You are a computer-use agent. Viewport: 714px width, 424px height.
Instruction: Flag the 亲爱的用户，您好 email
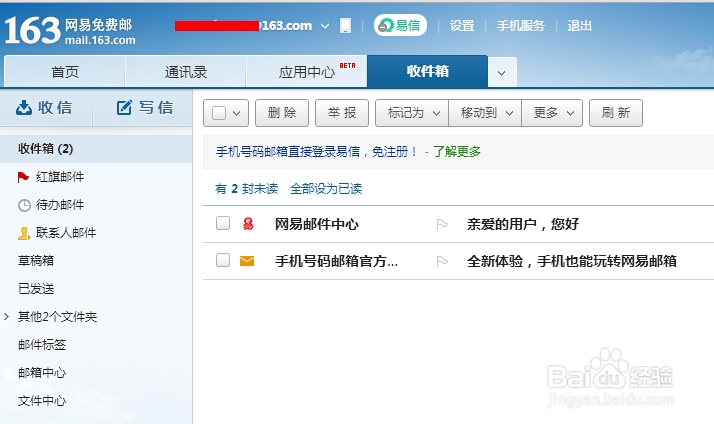click(x=442, y=224)
